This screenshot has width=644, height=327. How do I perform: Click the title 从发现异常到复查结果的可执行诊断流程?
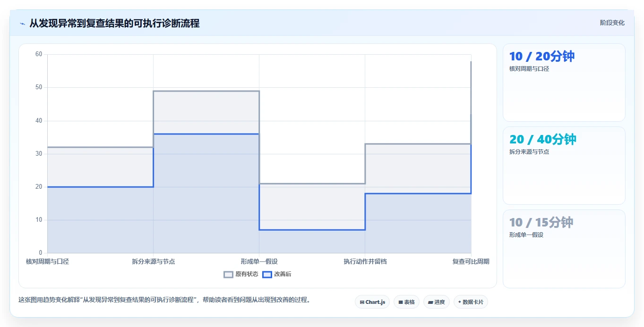click(114, 23)
